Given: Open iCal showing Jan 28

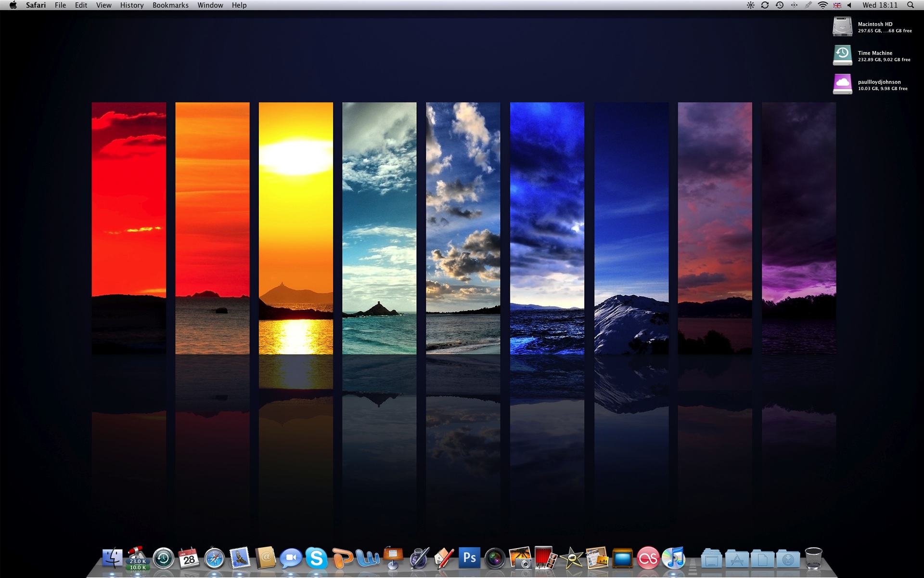Looking at the screenshot, I should pos(189,558).
